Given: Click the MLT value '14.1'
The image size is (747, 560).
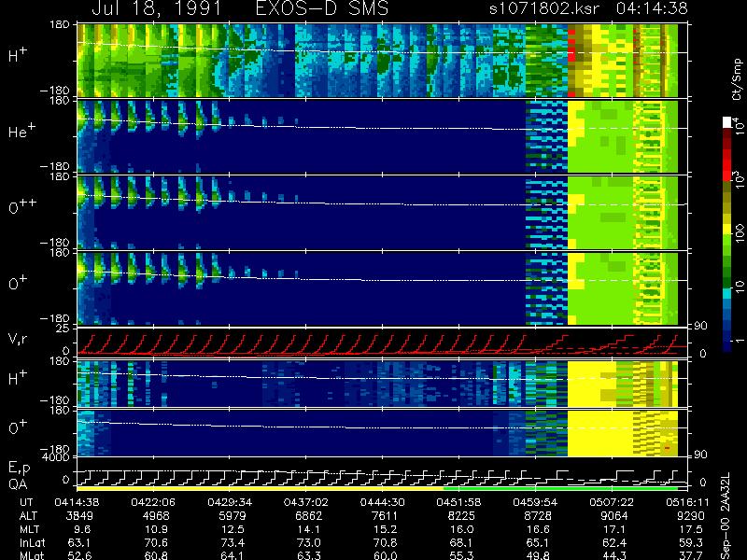Looking at the screenshot, I should point(309,529).
